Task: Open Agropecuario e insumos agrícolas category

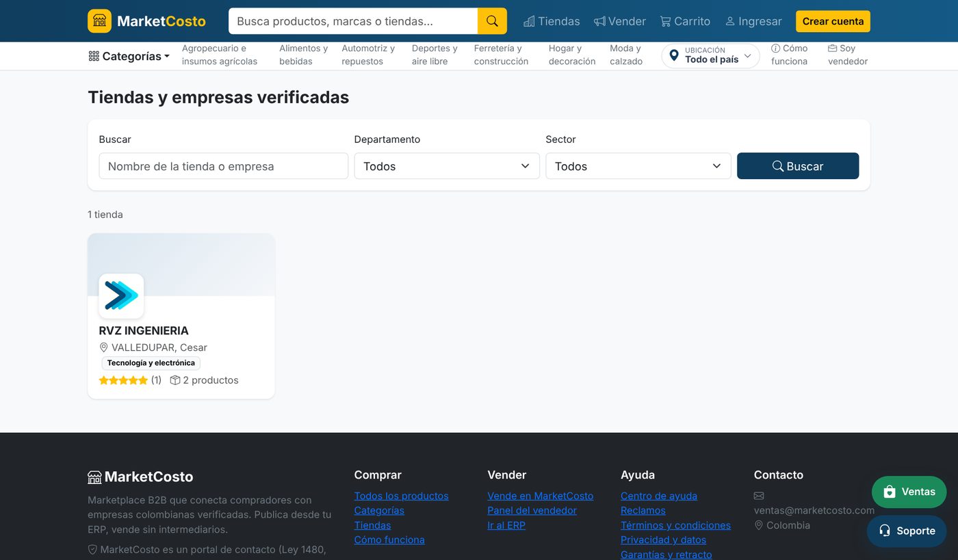Action: tap(220, 55)
